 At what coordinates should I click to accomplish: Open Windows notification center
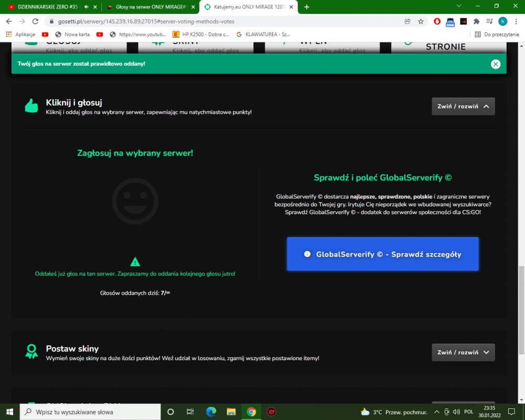pyautogui.click(x=511, y=412)
